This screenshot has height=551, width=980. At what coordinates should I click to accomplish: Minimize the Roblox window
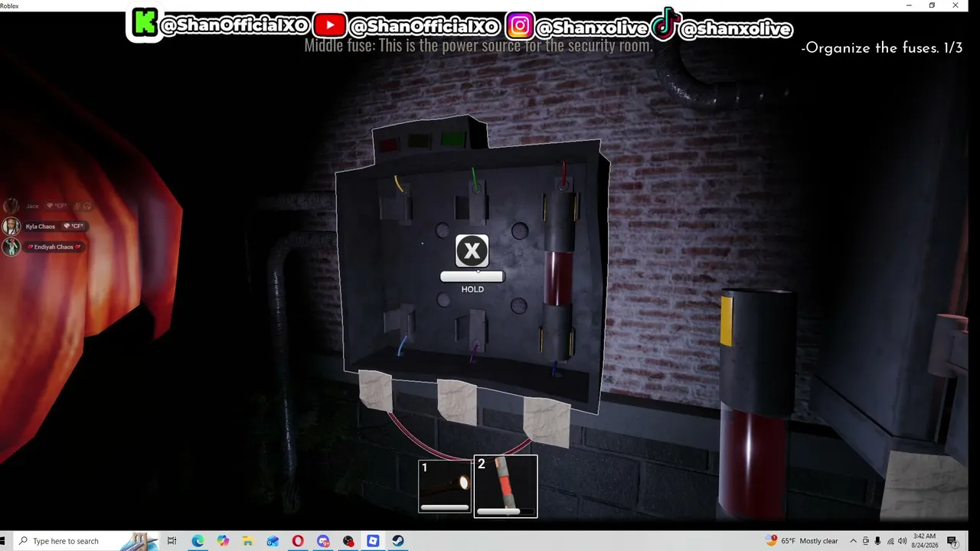(x=909, y=5)
